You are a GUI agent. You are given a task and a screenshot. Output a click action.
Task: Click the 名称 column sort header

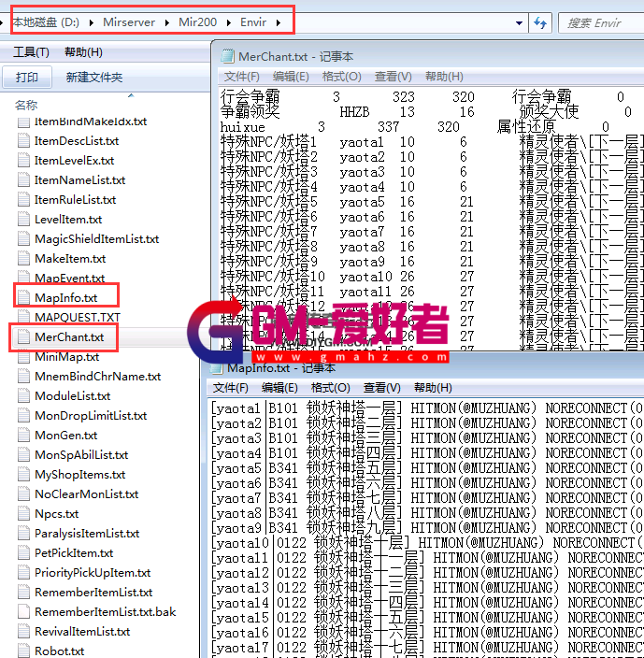pos(26,105)
